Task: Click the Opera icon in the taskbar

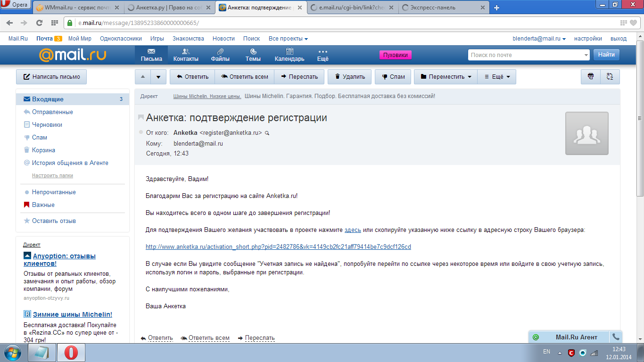Action: click(71, 352)
